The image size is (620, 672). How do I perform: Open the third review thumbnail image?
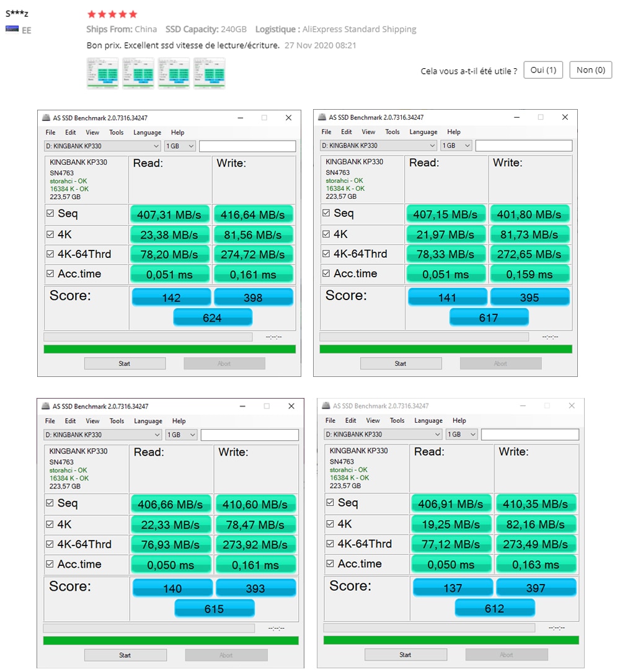point(174,73)
